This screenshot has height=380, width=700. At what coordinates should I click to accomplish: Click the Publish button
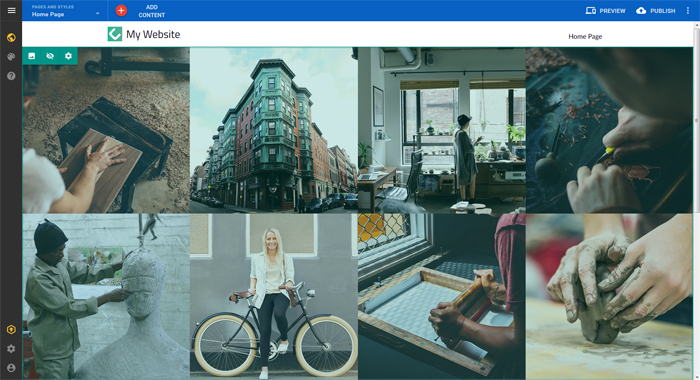[x=656, y=11]
